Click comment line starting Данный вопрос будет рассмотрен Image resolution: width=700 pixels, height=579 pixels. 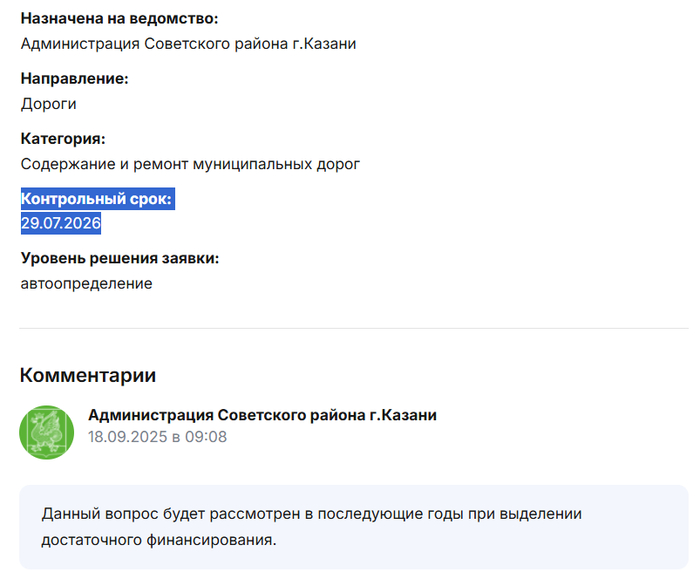pyautogui.click(x=311, y=514)
